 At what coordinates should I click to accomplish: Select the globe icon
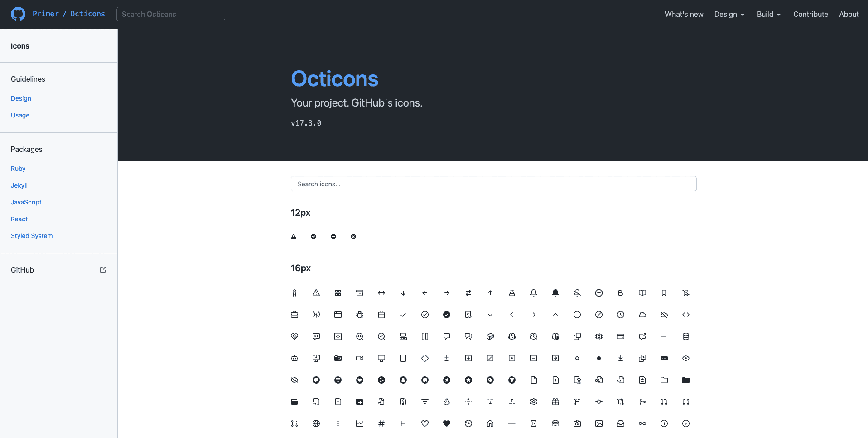[316, 423]
